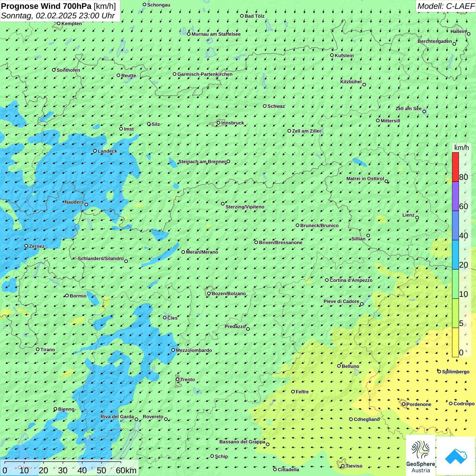Click the 'Codroipo' label
Image resolution: width=476 pixels, height=476 pixels.
(x=464, y=404)
